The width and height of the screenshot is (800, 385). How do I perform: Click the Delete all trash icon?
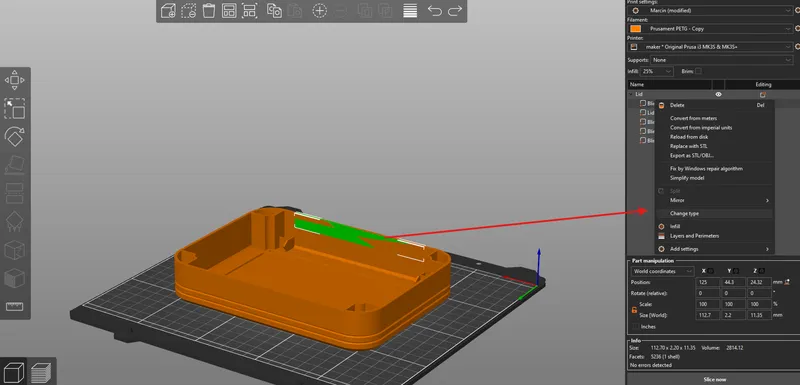(x=209, y=11)
